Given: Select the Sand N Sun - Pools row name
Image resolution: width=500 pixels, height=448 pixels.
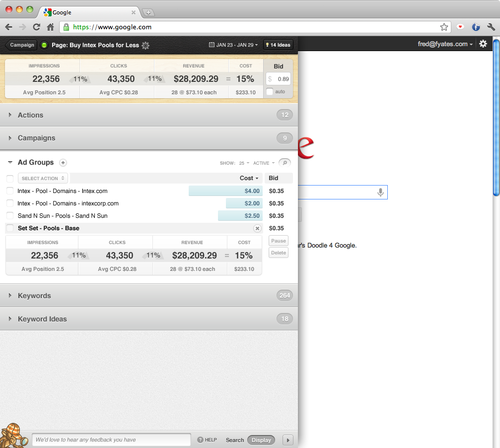Looking at the screenshot, I should tap(63, 216).
